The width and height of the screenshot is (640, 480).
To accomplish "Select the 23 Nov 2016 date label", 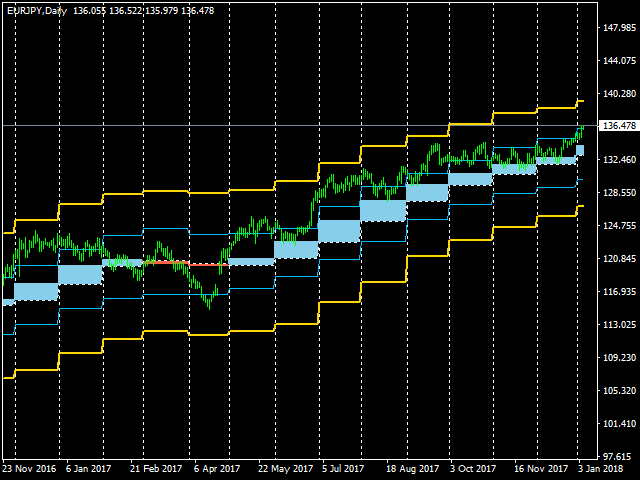I will [x=29, y=468].
